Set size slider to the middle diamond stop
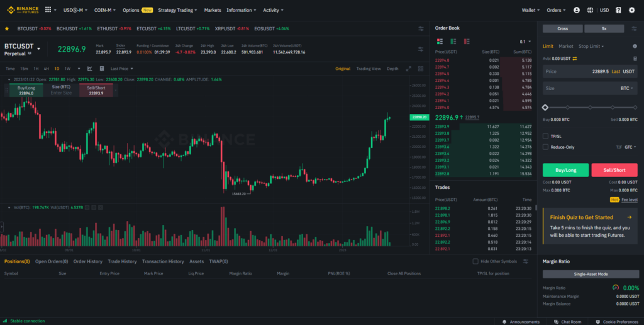 (x=590, y=107)
